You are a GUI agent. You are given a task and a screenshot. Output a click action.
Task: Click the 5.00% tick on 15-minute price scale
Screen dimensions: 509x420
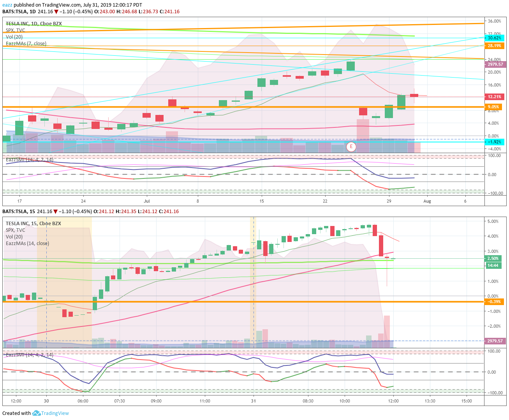click(493, 221)
